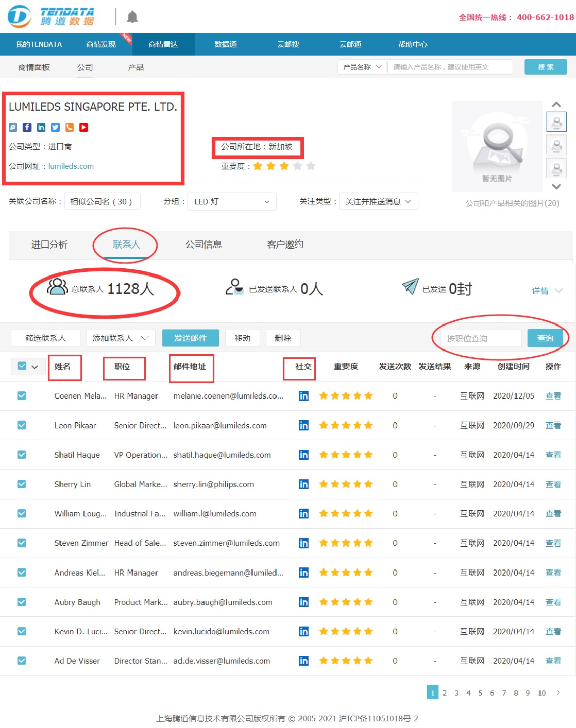Click the orange phone icon
576x728 pixels.
tap(70, 127)
